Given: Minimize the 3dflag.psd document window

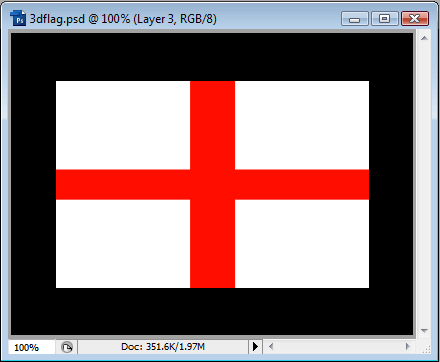Looking at the screenshot, I should (355, 19).
